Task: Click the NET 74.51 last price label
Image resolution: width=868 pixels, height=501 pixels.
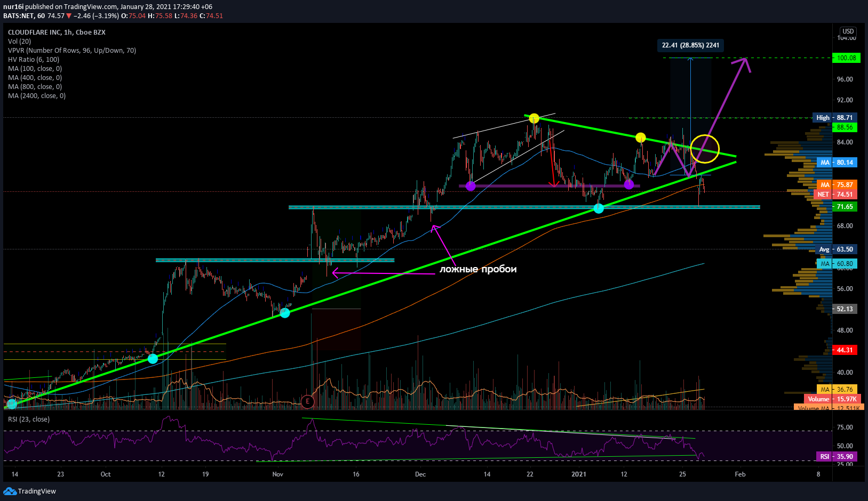Action: point(834,194)
